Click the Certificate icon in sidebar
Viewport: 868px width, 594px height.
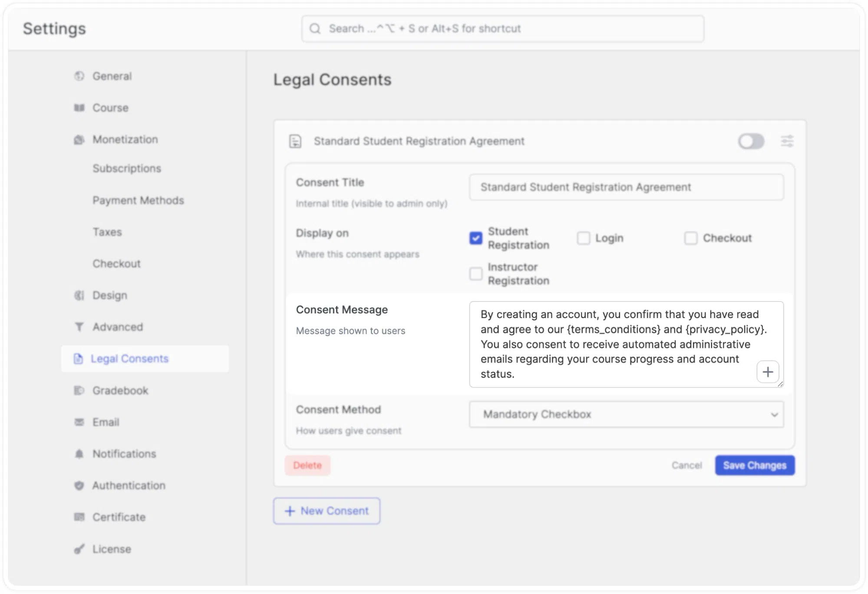tap(79, 517)
